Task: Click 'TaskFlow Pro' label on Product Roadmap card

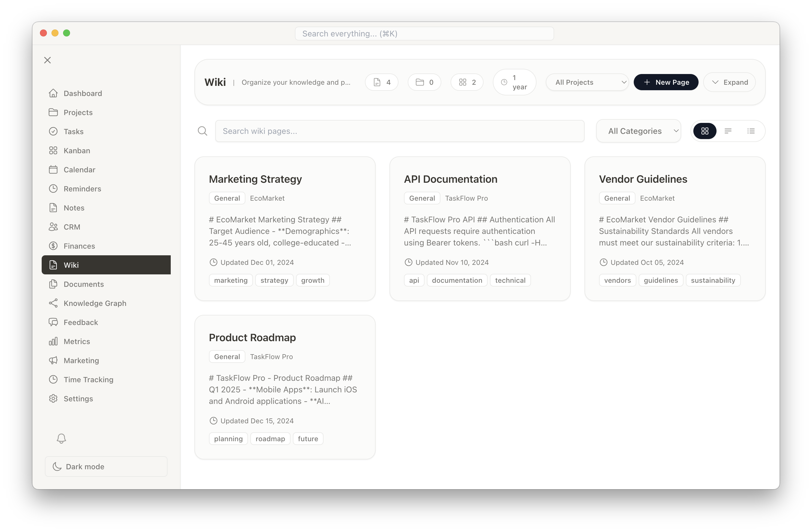Action: 271,356
